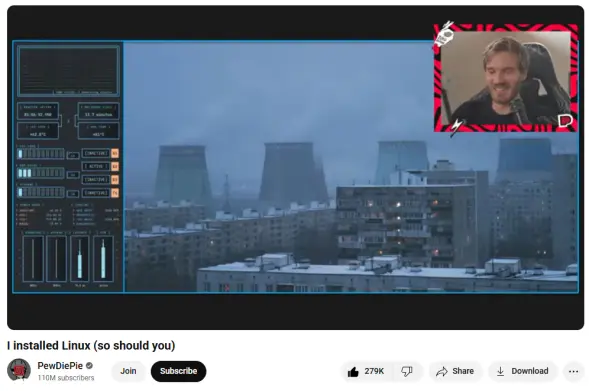Click the video title 'I installed Linux (so should you)'

pos(91,346)
